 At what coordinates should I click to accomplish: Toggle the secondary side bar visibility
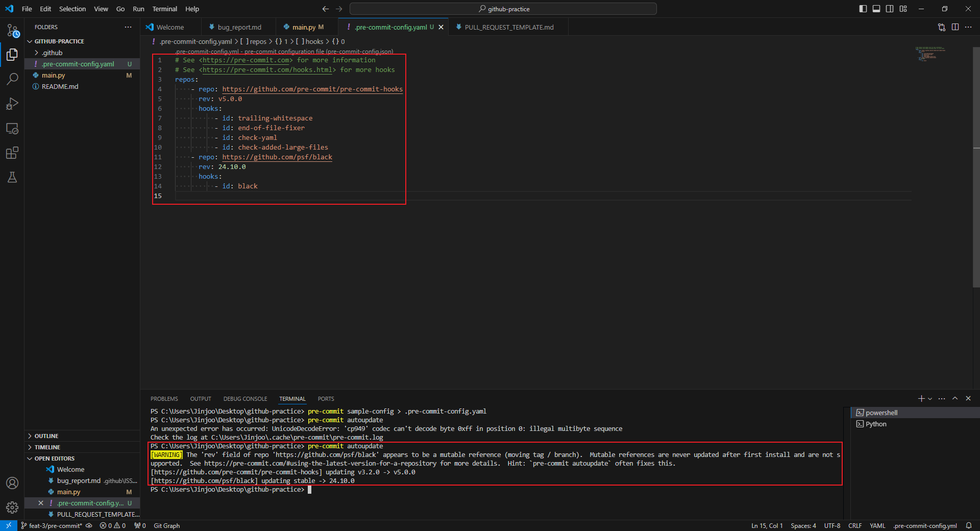tap(890, 9)
